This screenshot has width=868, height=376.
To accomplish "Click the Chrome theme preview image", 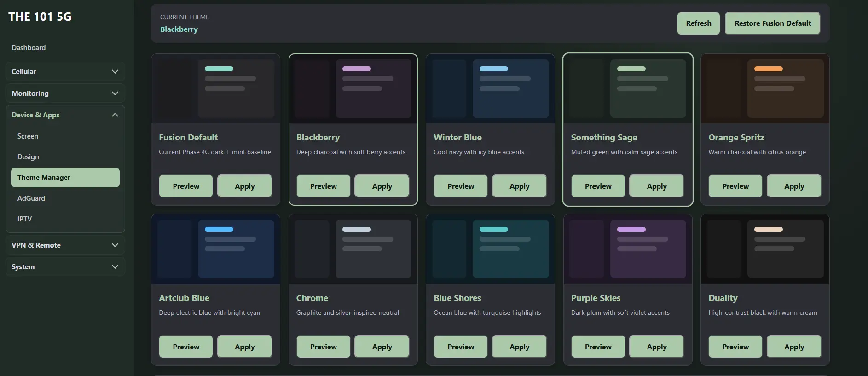I will point(353,249).
